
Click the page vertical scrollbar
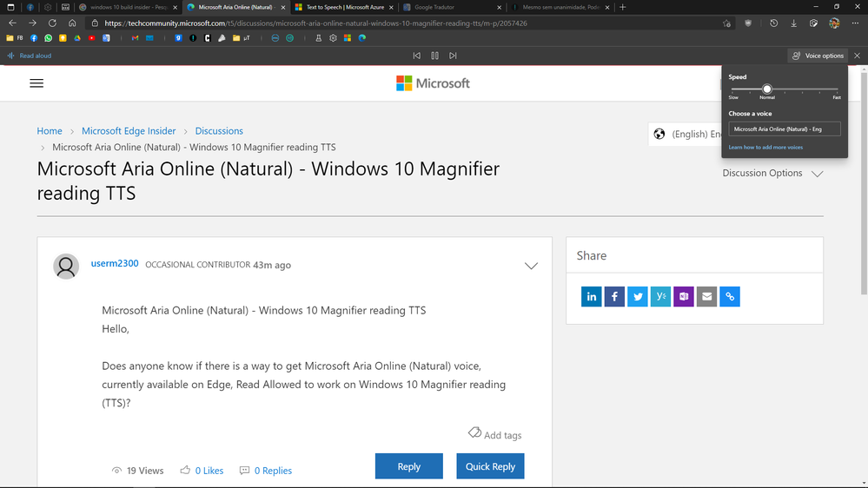865,182
